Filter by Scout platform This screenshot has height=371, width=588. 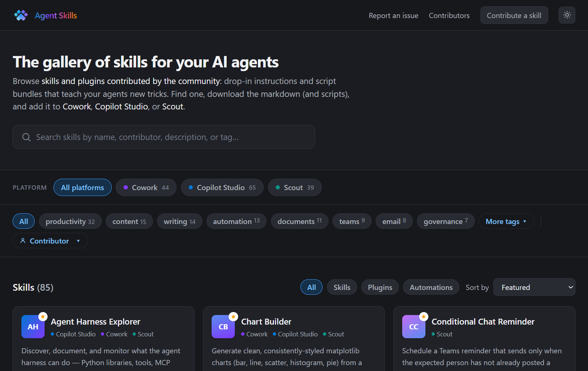click(295, 188)
